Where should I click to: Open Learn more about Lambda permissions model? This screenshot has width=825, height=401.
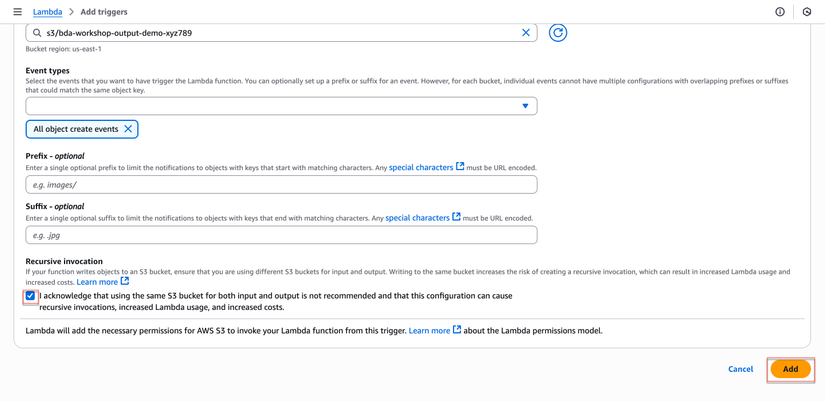(x=429, y=330)
